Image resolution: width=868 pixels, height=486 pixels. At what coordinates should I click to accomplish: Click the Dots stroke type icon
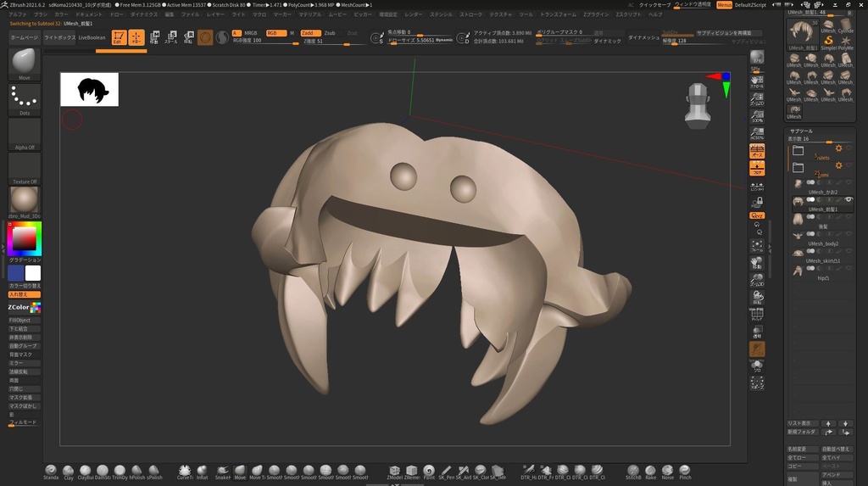pos(25,99)
